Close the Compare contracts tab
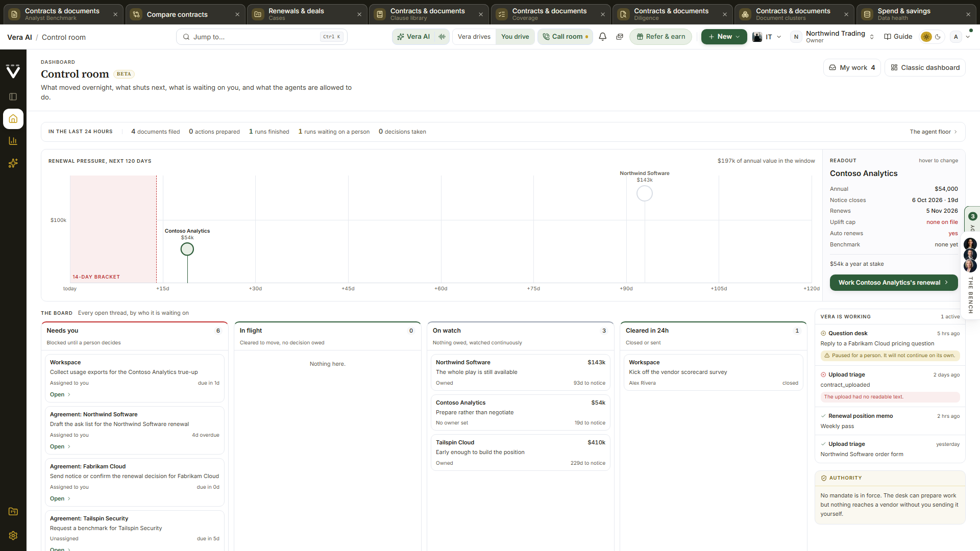This screenshot has height=551, width=980. coord(237,14)
